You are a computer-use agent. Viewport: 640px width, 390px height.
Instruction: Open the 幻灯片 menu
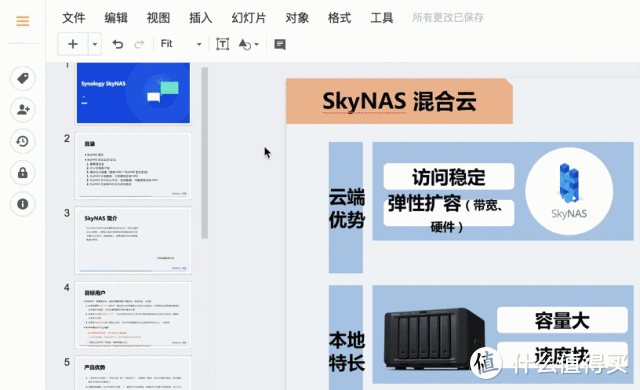249,18
